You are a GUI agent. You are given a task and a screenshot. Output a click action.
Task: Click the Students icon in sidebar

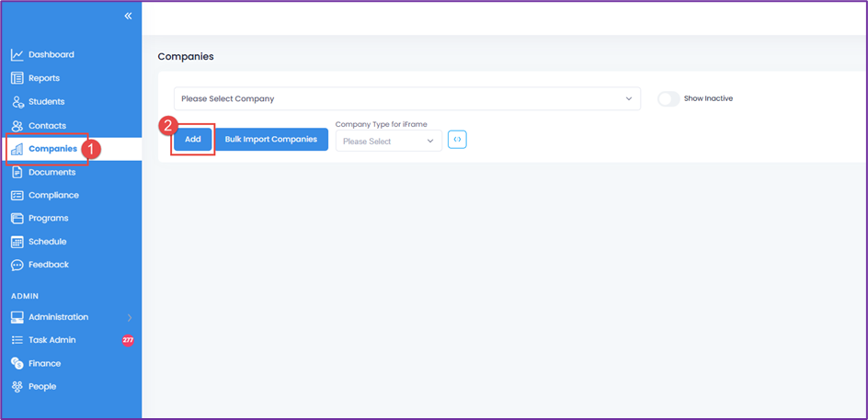[x=17, y=102]
